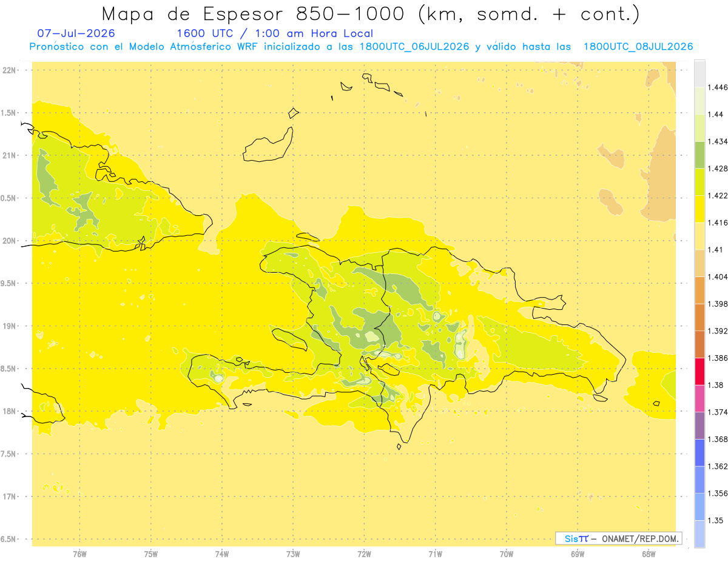Click the latitude label "17N"
The width and height of the screenshot is (728, 562).
(10, 497)
